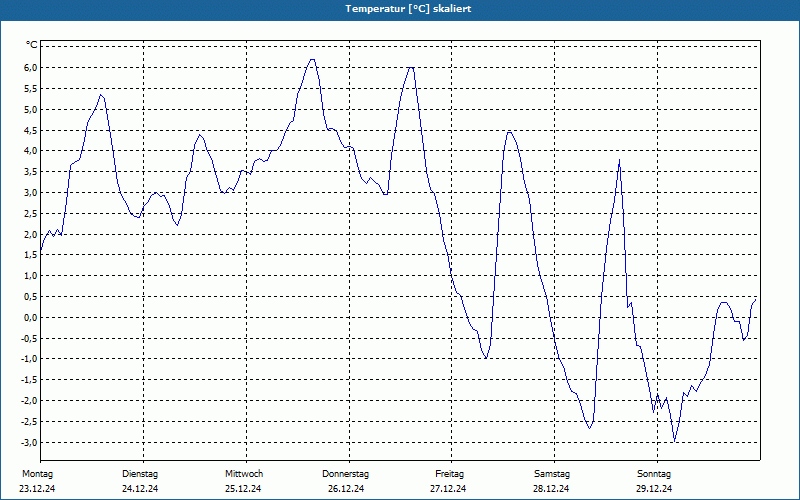The width and height of the screenshot is (800, 500).
Task: Click the sharp temperature spike on Saturday
Action: pos(619,160)
